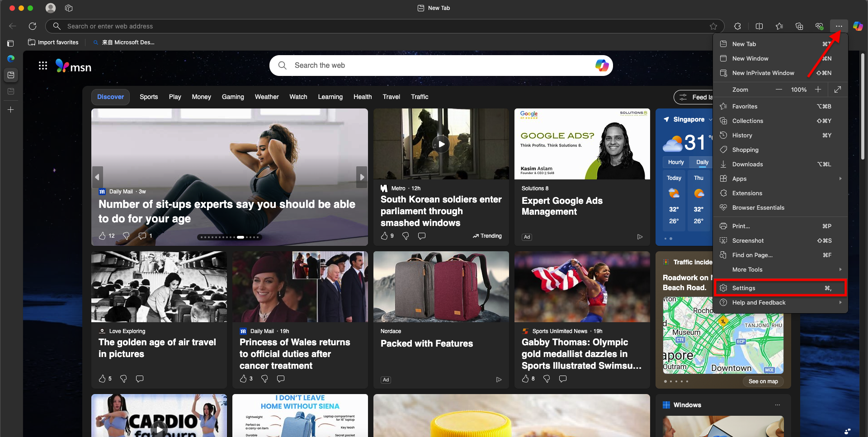Viewport: 868px width, 437px height.
Task: Click the Trending label on Metro story
Action: (487, 236)
